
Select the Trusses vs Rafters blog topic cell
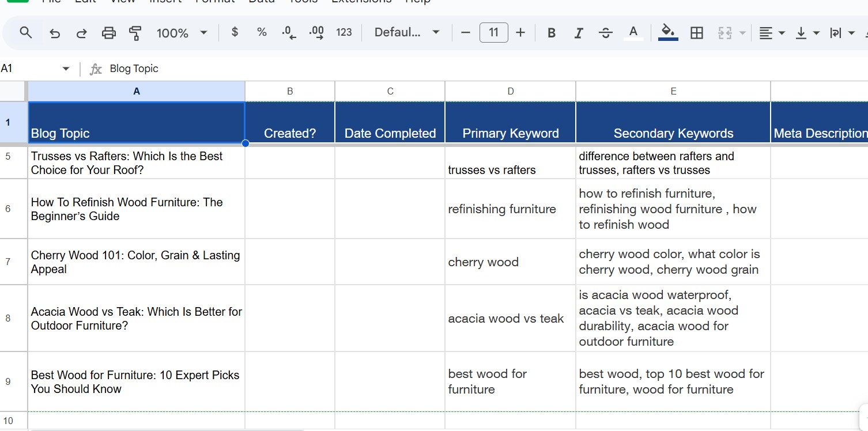tap(137, 163)
